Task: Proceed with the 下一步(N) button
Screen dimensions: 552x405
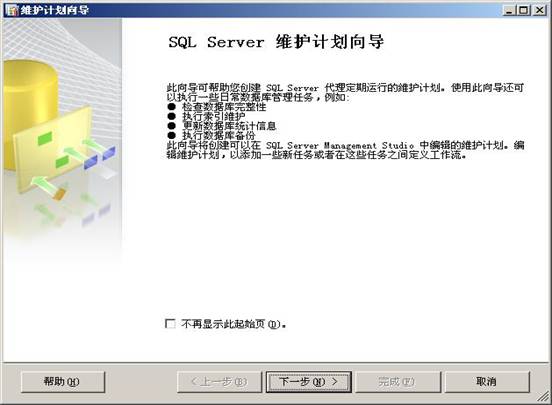Action: tap(309, 382)
